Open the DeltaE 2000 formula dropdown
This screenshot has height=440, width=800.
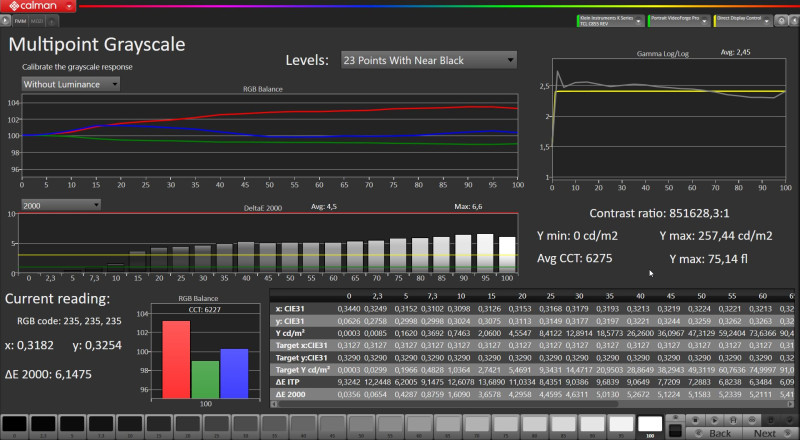(x=61, y=205)
